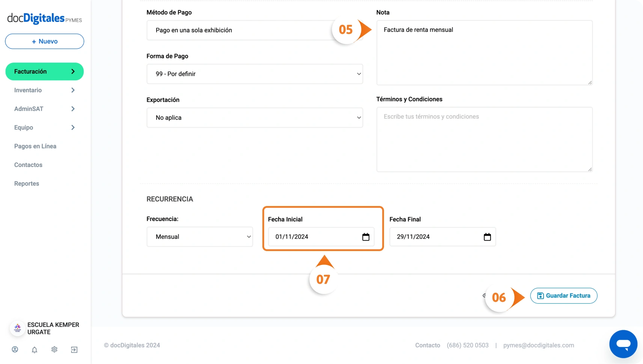This screenshot has width=643, height=364.
Task: Open the Forma de Pago dropdown
Action: pyautogui.click(x=254, y=74)
